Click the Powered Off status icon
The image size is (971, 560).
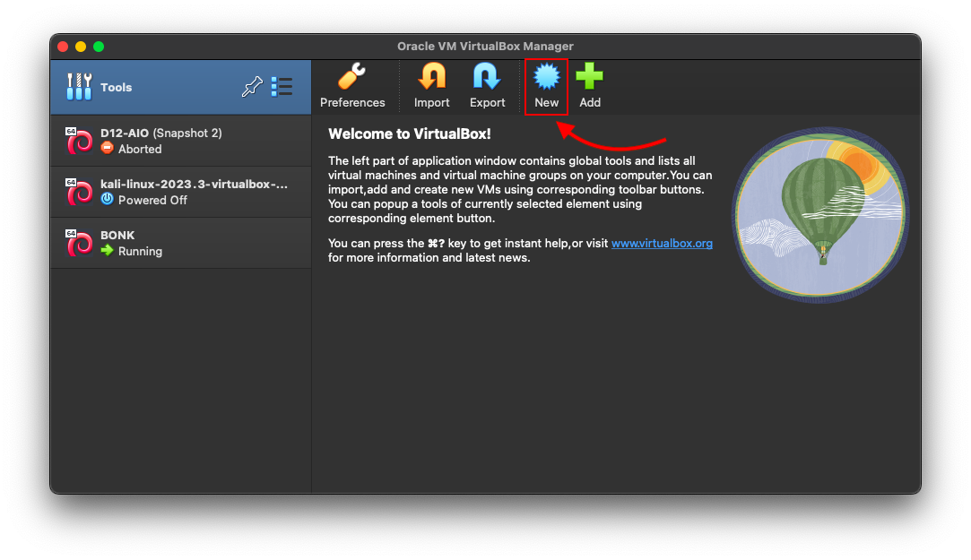click(x=107, y=199)
